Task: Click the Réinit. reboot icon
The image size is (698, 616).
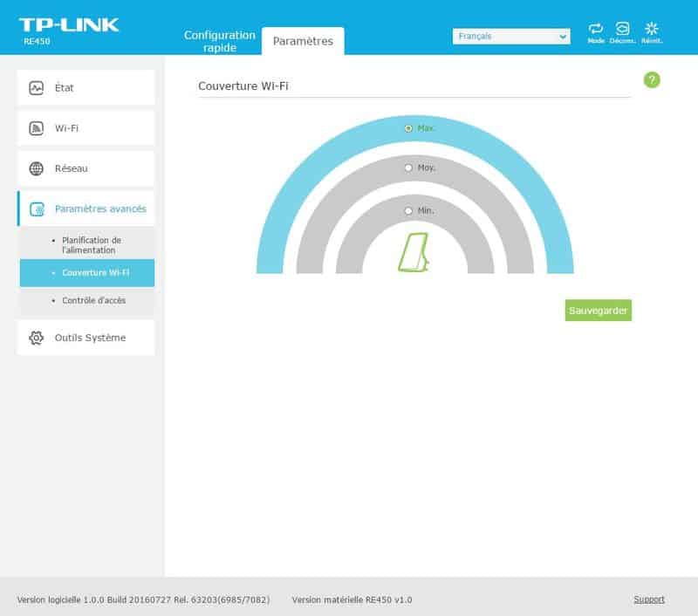Action: pos(651,29)
